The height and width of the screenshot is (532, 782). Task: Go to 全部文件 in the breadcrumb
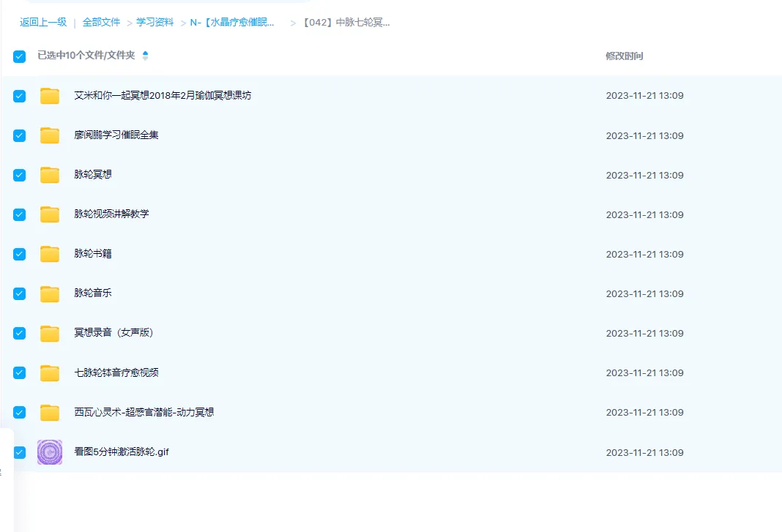click(x=101, y=22)
